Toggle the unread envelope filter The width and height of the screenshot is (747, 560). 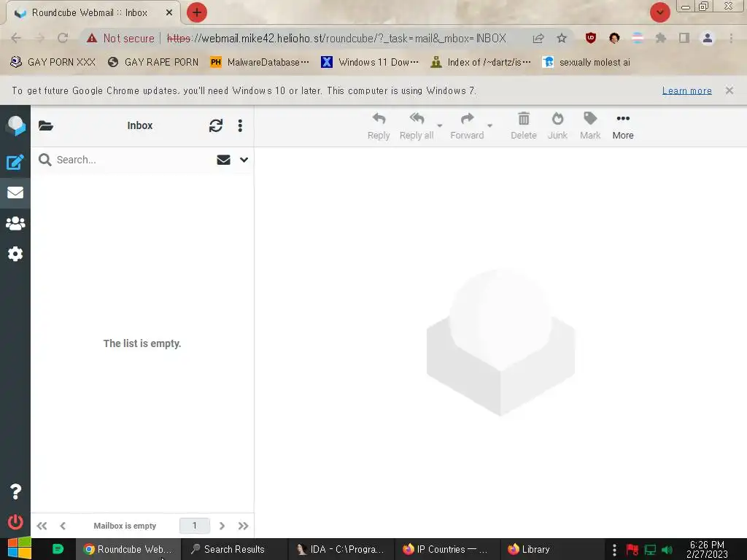pos(223,160)
